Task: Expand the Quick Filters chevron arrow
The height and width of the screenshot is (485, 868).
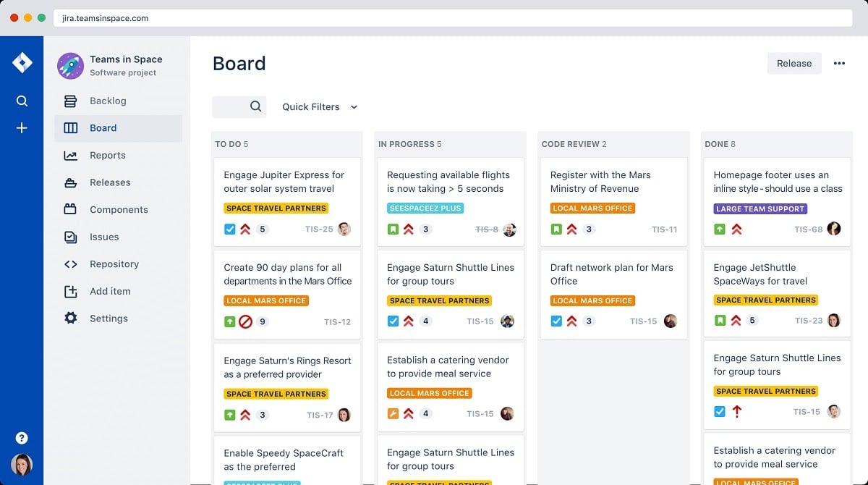Action: pos(354,106)
